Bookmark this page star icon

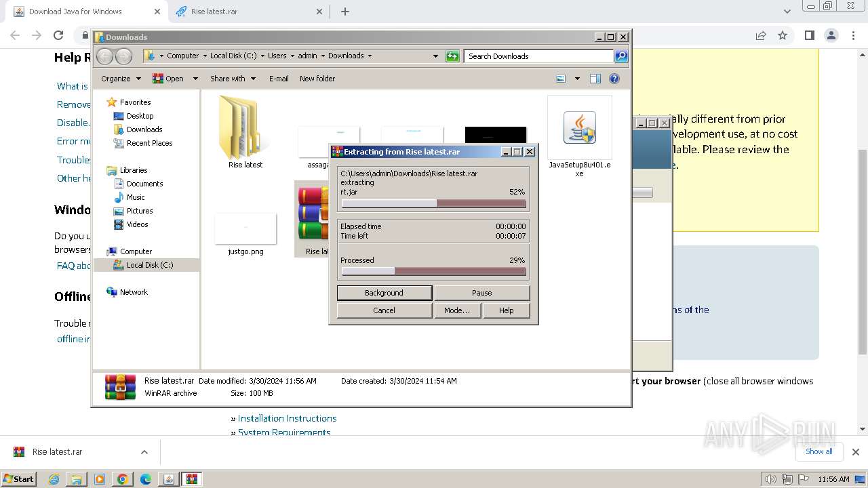pos(783,35)
